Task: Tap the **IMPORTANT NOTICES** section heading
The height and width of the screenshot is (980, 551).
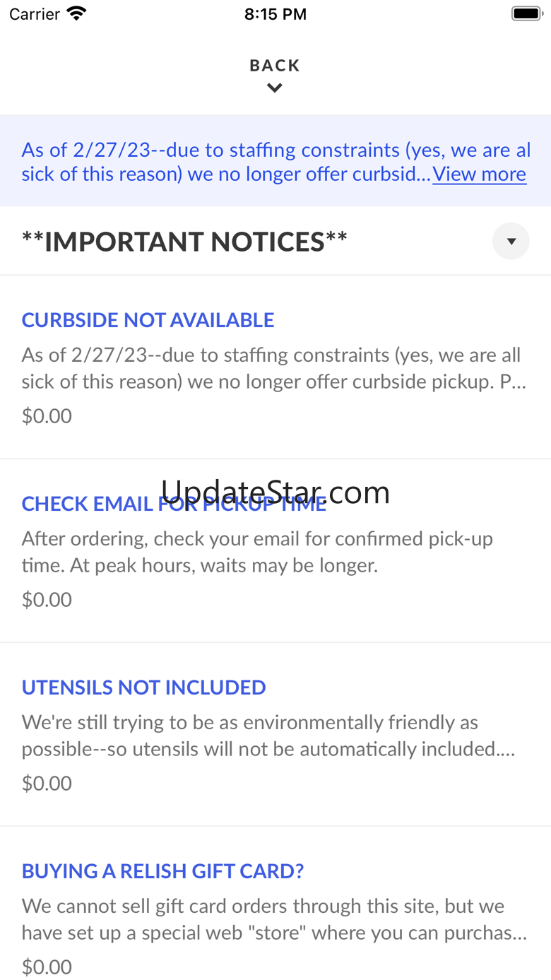Action: point(184,242)
